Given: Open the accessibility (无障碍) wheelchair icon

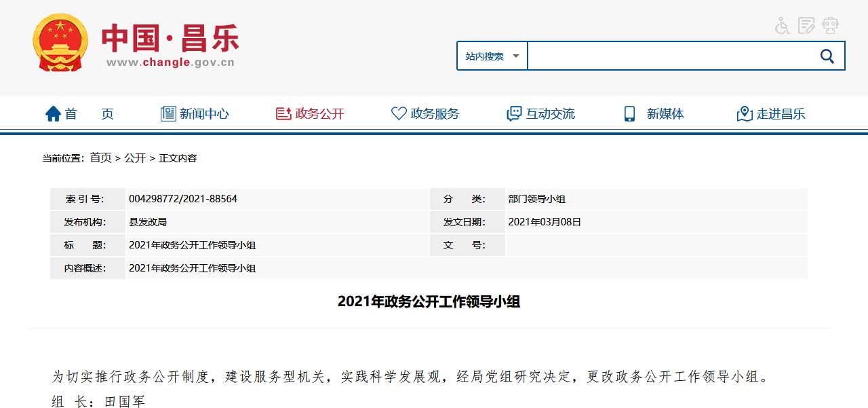Looking at the screenshot, I should pyautogui.click(x=782, y=25).
